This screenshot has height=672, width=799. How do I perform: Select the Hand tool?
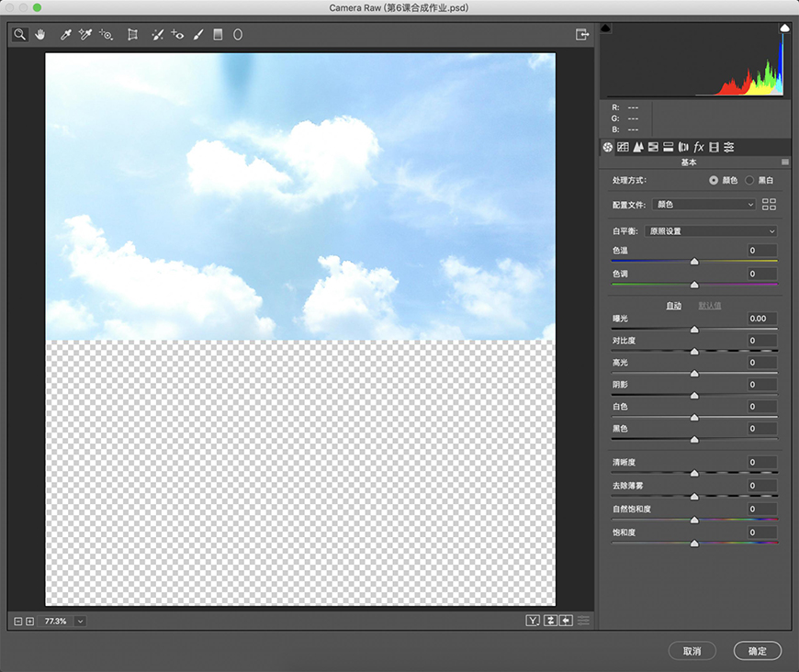tap(40, 35)
